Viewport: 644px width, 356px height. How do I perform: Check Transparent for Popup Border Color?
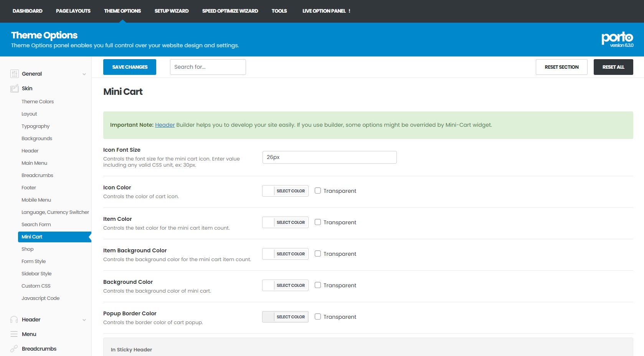pyautogui.click(x=318, y=316)
